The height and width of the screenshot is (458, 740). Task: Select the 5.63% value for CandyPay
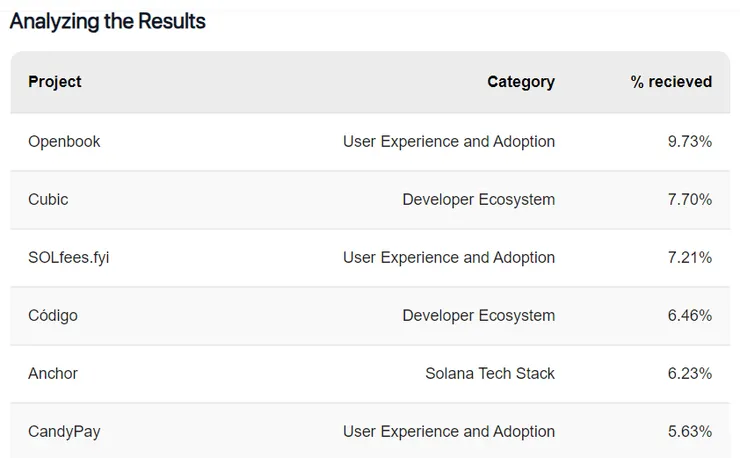pos(689,431)
